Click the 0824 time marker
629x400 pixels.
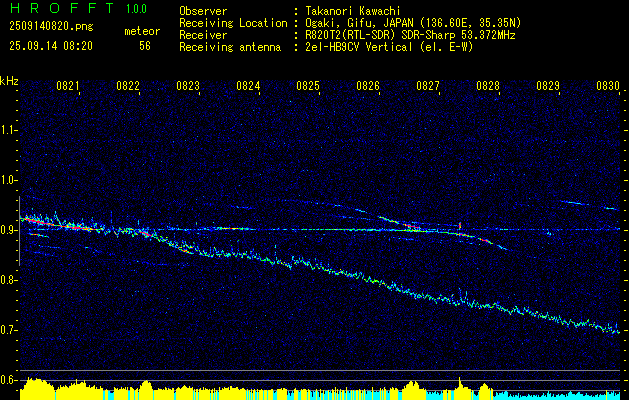click(248, 86)
